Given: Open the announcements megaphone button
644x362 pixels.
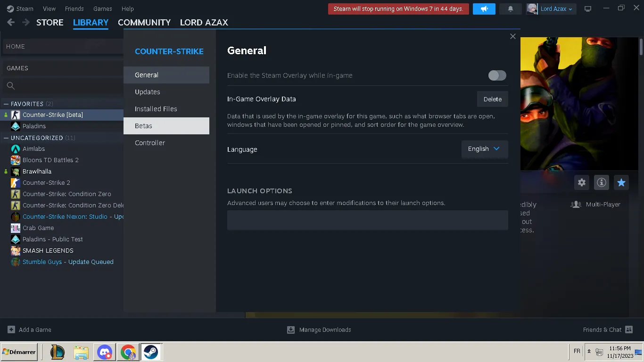Looking at the screenshot, I should 484,9.
